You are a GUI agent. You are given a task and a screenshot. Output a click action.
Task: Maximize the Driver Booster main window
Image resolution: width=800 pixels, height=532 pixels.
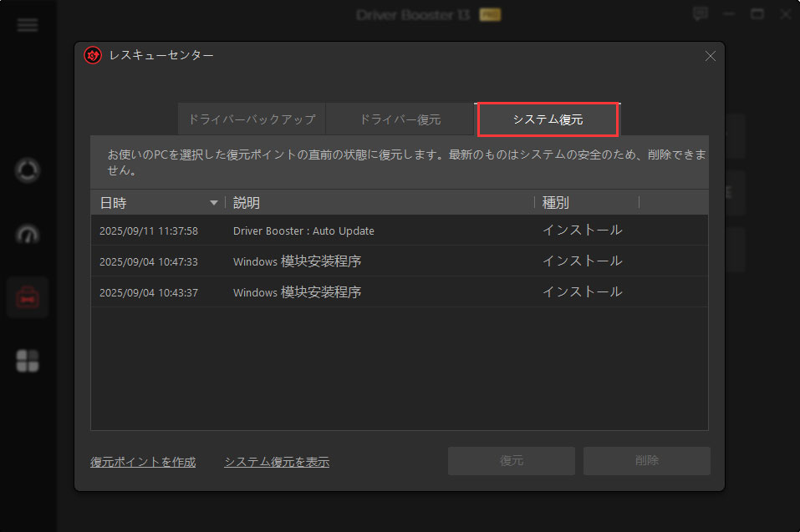point(757,13)
